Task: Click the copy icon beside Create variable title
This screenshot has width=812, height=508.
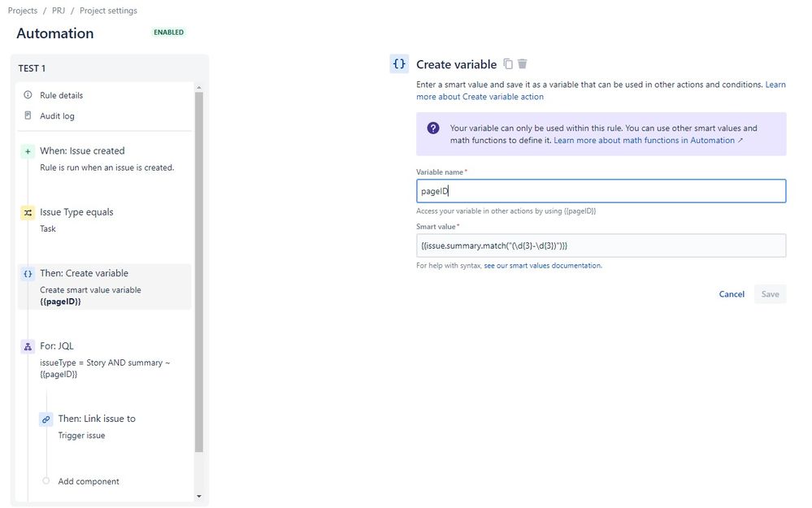Action: 507,63
